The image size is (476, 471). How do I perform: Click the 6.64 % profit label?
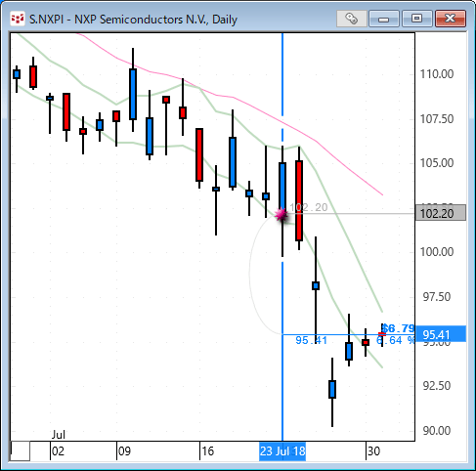pyautogui.click(x=396, y=340)
